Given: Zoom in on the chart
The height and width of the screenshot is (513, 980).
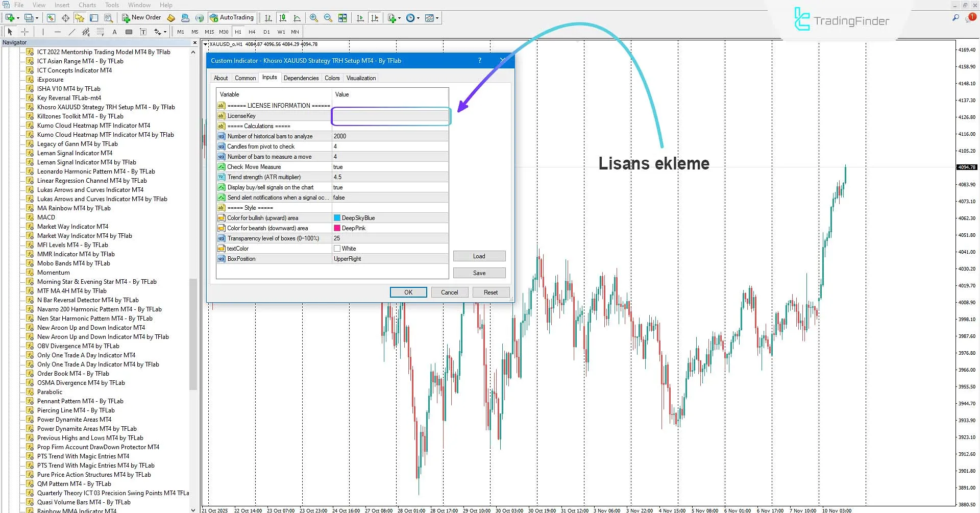Looking at the screenshot, I should point(314,17).
